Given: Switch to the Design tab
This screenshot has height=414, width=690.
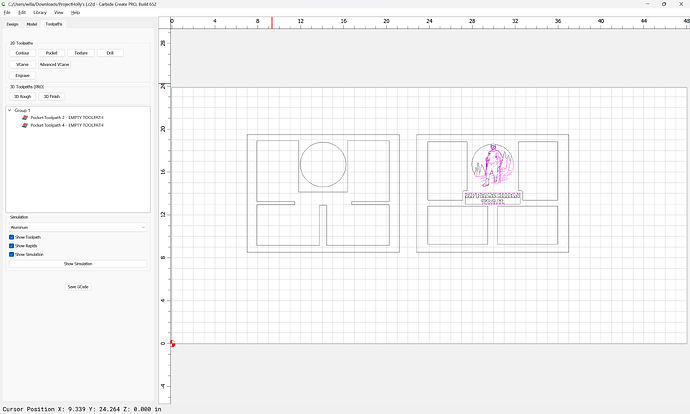Looking at the screenshot, I should 12,23.
